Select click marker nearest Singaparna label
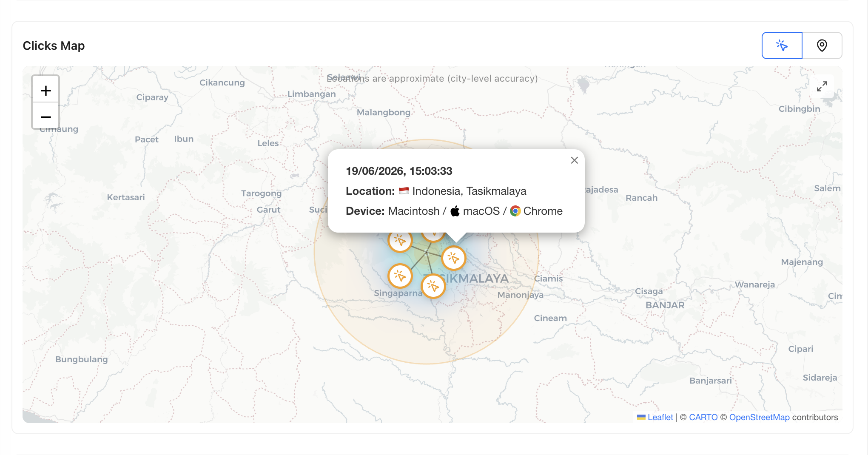The width and height of the screenshot is (868, 455). click(400, 276)
